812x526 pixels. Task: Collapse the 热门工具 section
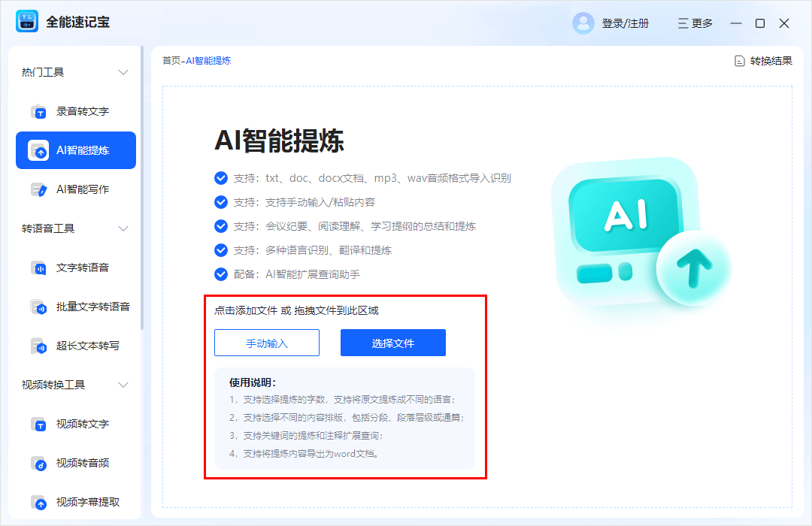[x=124, y=72]
